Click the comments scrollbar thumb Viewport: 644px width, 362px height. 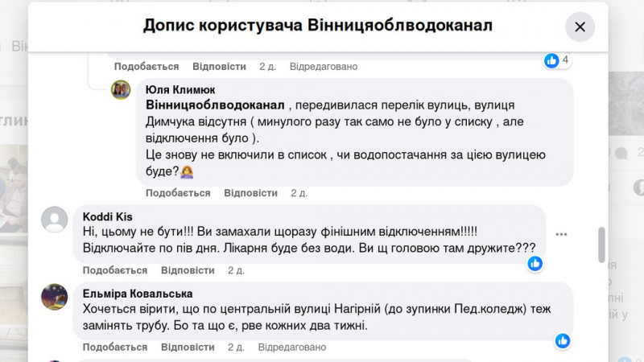[601, 244]
